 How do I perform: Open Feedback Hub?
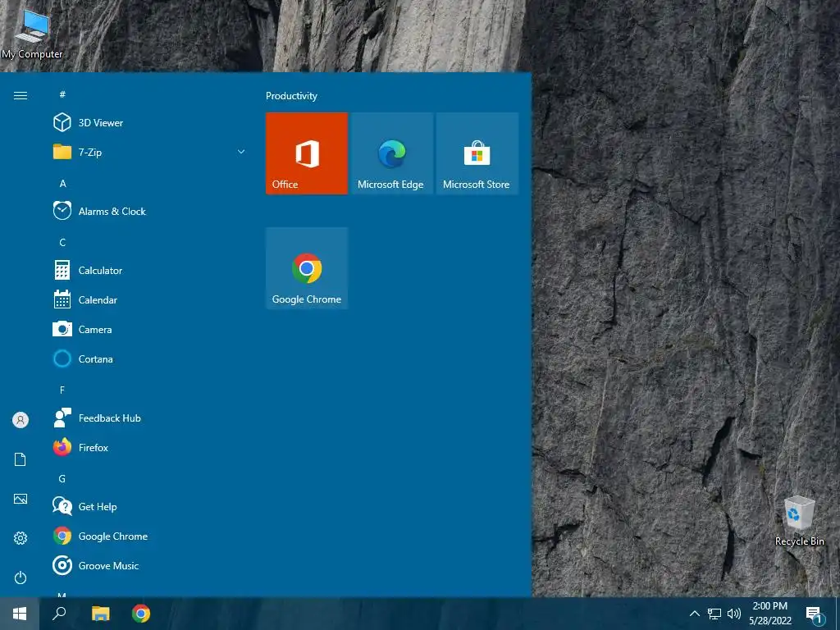[149, 418]
